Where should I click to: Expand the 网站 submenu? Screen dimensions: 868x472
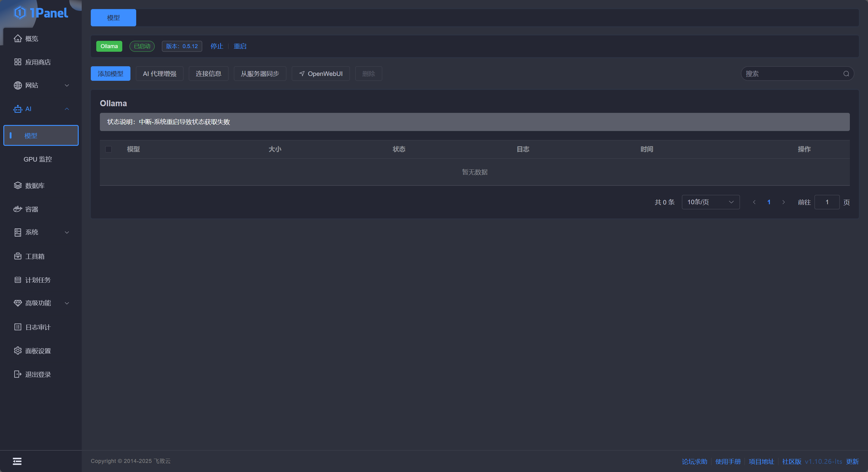pyautogui.click(x=67, y=85)
